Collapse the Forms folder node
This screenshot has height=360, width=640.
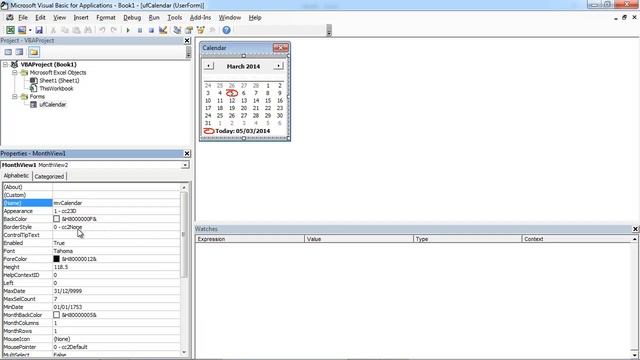15,97
